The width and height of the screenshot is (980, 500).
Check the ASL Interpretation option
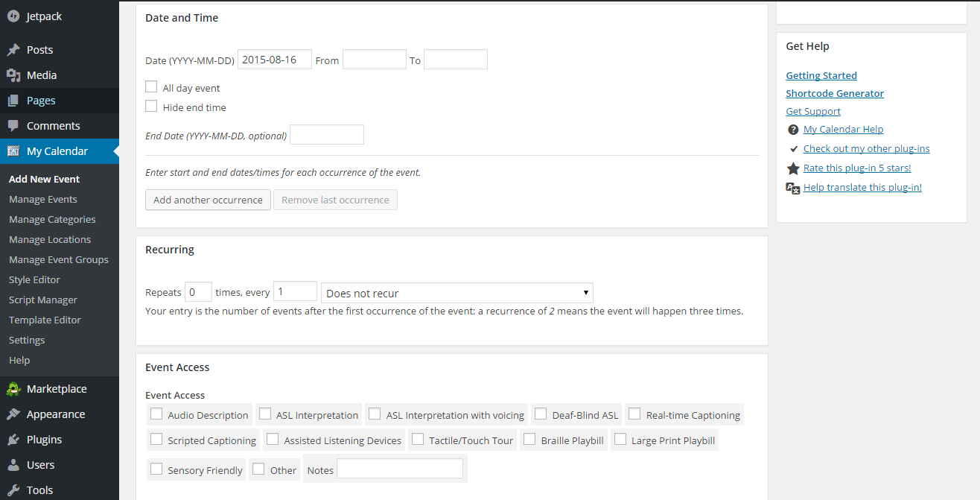265,414
